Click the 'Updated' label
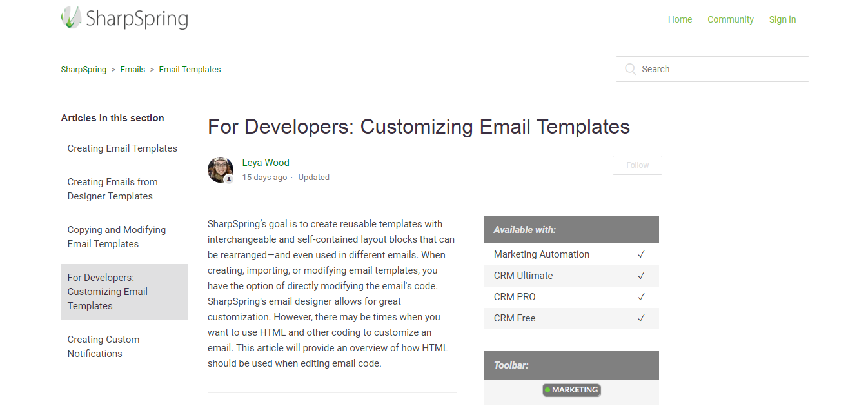Image resolution: width=868 pixels, height=417 pixels. (314, 178)
